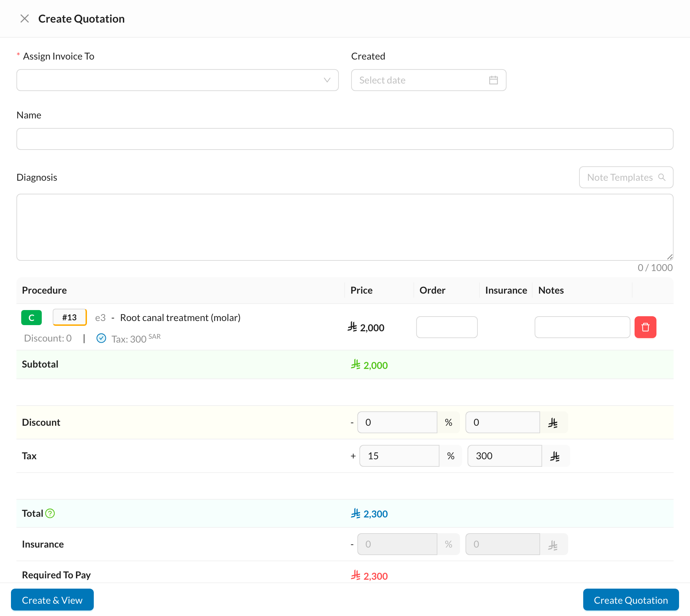Click the calendar icon in Created field
Image resolution: width=690 pixels, height=616 pixels.
click(x=493, y=80)
